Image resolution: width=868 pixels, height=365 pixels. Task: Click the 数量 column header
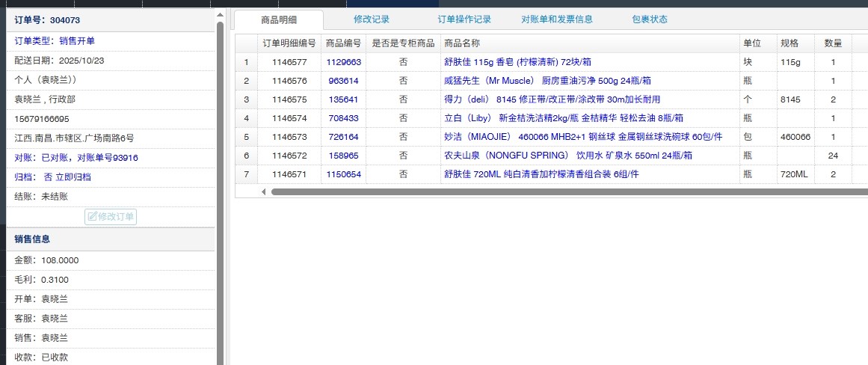[x=833, y=43]
